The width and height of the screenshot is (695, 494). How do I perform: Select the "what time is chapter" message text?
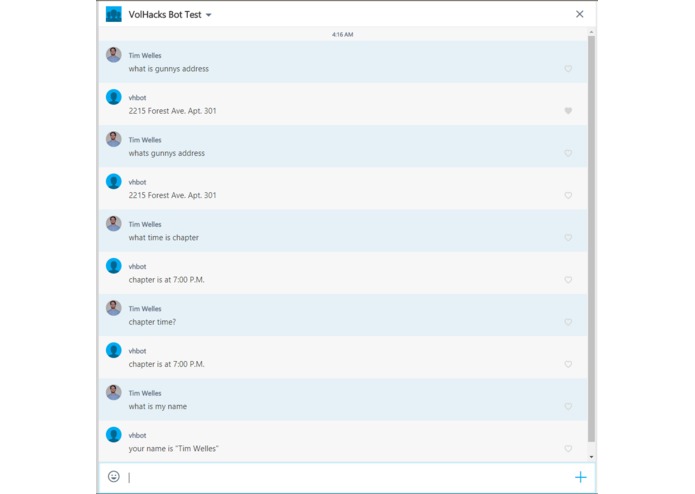(164, 238)
